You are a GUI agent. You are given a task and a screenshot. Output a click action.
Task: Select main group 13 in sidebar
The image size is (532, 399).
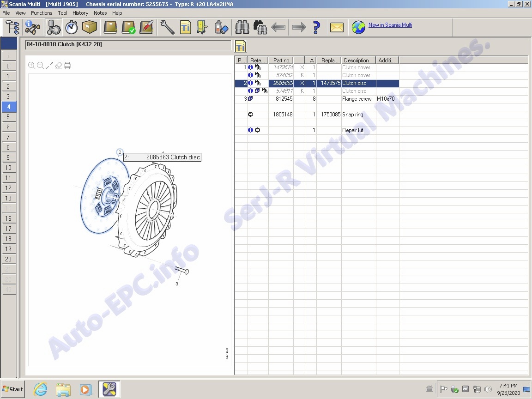pos(8,198)
